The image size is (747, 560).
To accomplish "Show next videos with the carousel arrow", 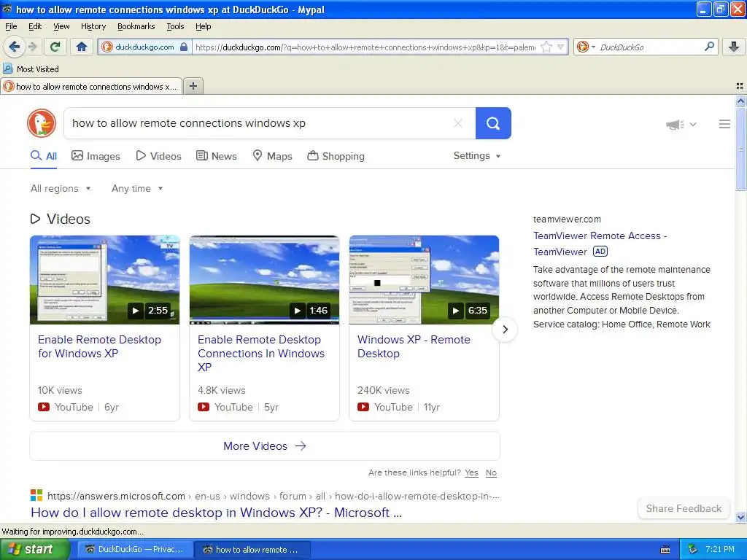I will pos(505,330).
